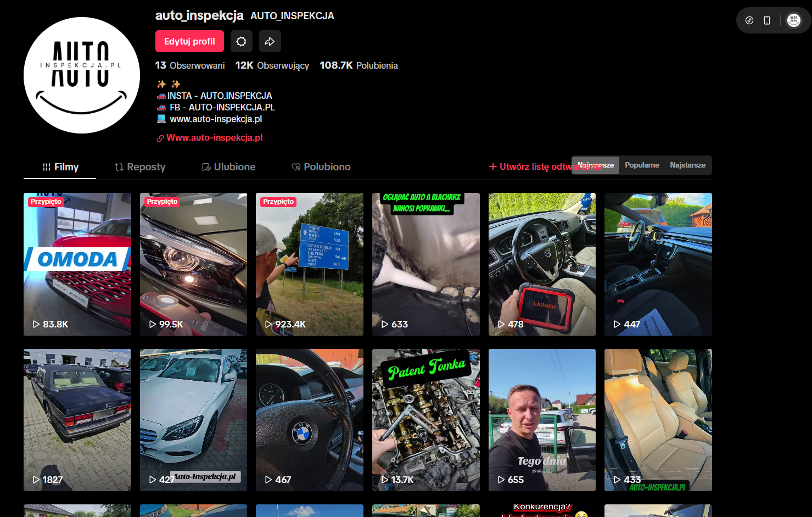The image size is (812, 517).
Task: Click the share profile arrow icon
Action: pyautogui.click(x=270, y=41)
